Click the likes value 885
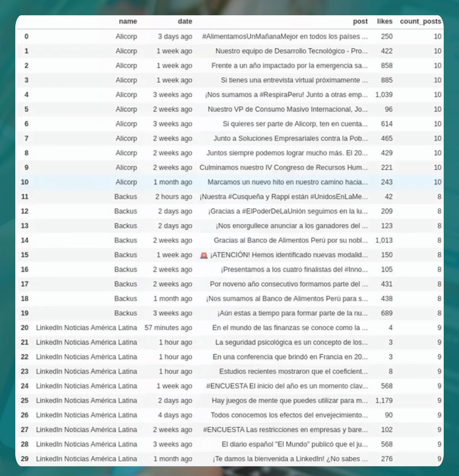The image size is (459, 476). click(386, 80)
